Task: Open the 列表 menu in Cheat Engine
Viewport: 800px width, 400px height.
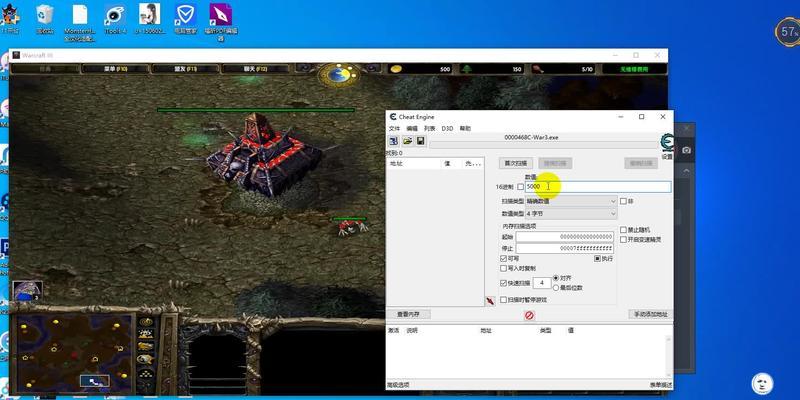Action: point(430,129)
